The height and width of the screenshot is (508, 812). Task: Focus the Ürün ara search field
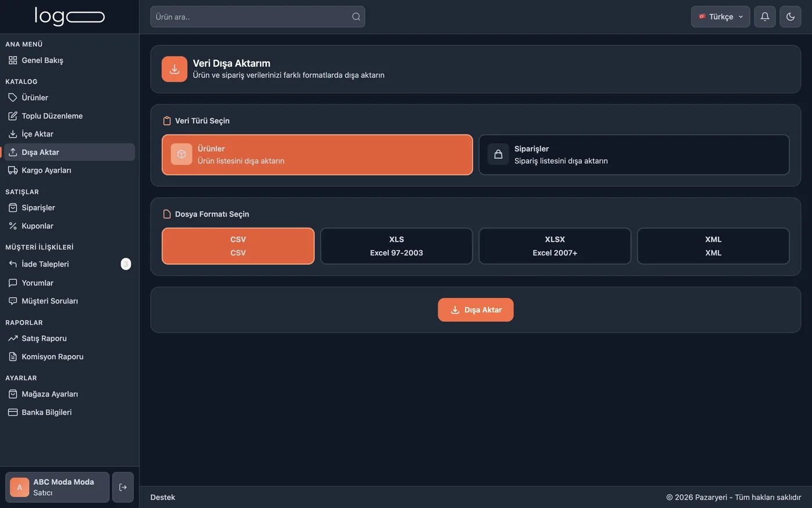click(258, 17)
